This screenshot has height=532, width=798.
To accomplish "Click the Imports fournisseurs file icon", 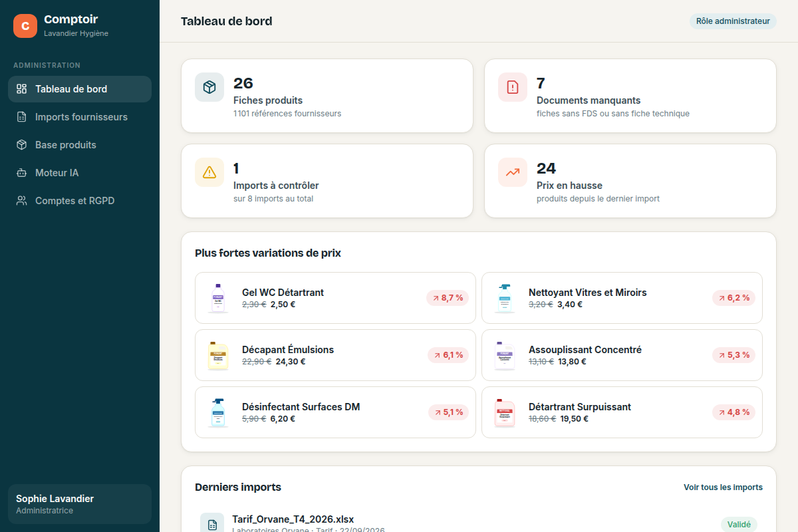I will click(22, 117).
